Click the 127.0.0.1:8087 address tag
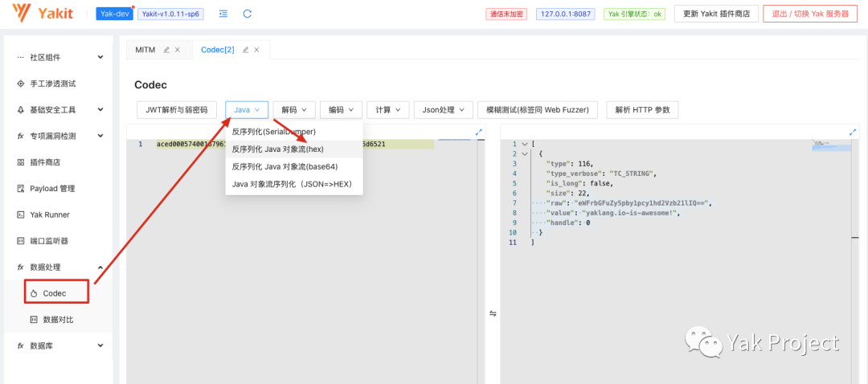This screenshot has height=384, width=868. click(565, 14)
